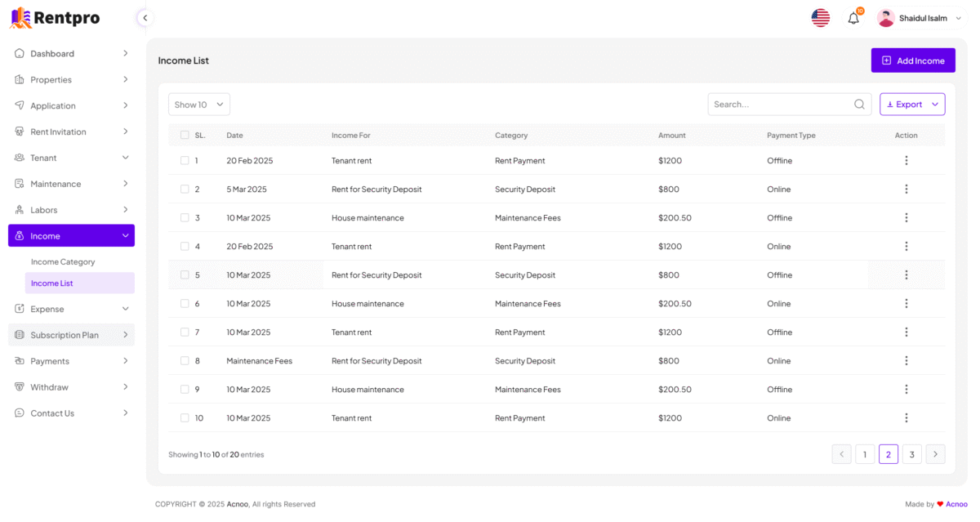Open three-dot menu for row 5
The height and width of the screenshot is (522, 980).
(906, 275)
